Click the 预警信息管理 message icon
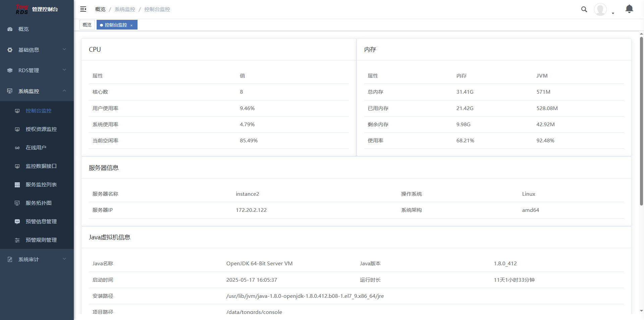644x320 pixels. 17,222
